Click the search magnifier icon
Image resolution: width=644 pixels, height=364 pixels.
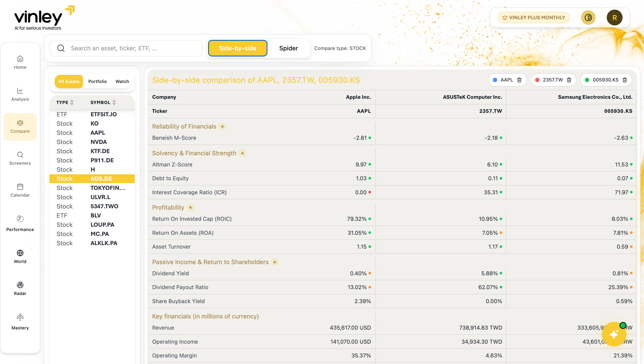[61, 48]
